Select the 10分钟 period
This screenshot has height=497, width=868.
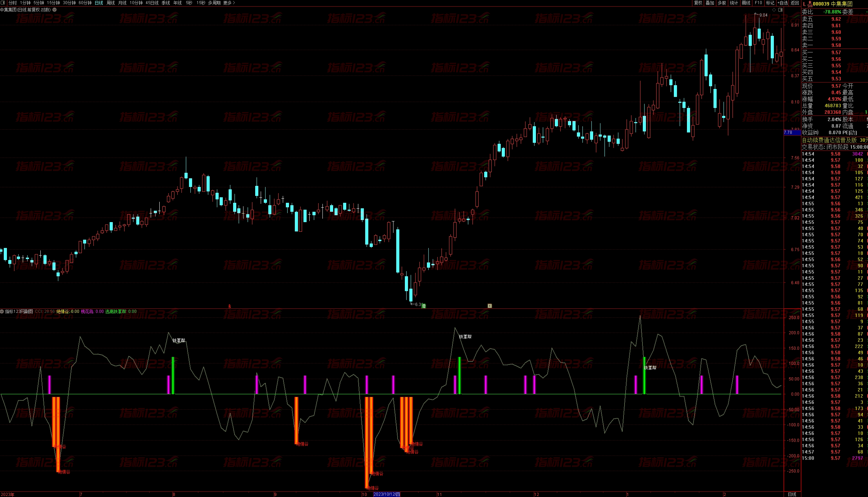click(136, 3)
